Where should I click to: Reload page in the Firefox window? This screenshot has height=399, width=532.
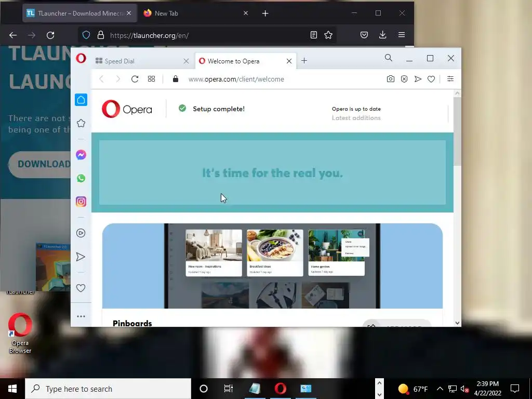(x=50, y=35)
